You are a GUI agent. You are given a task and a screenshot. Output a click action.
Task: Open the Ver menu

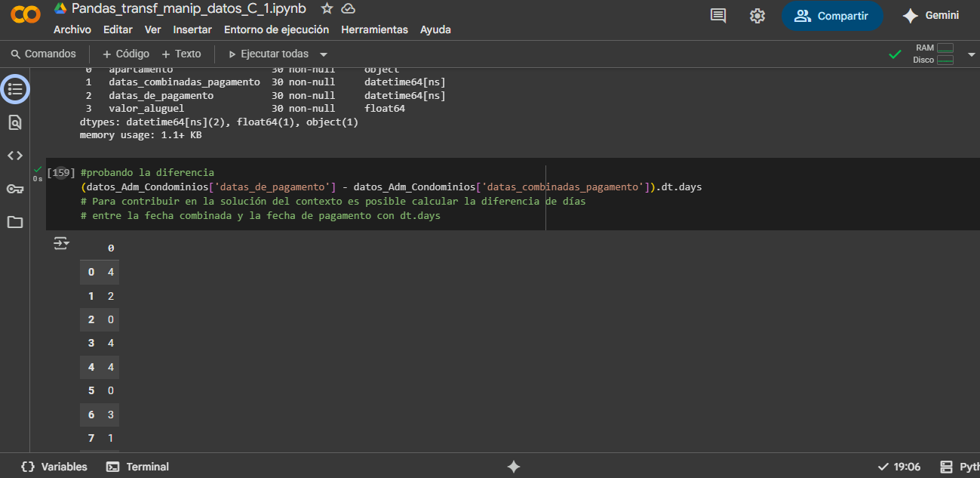coord(153,29)
